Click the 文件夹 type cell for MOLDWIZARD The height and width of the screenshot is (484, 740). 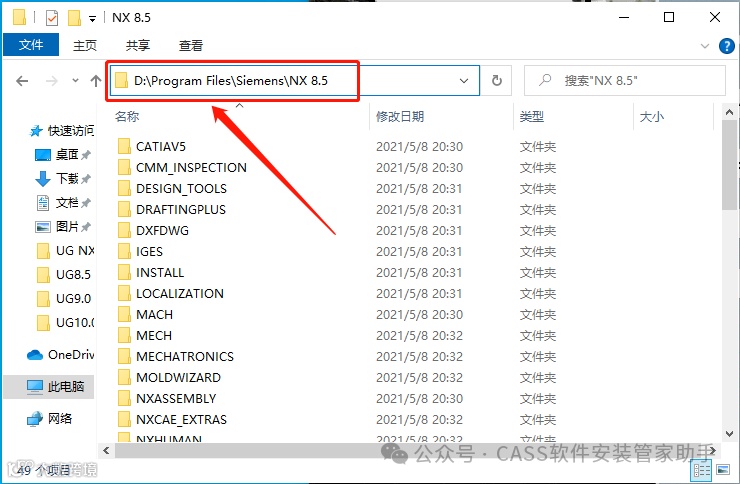[x=538, y=377]
